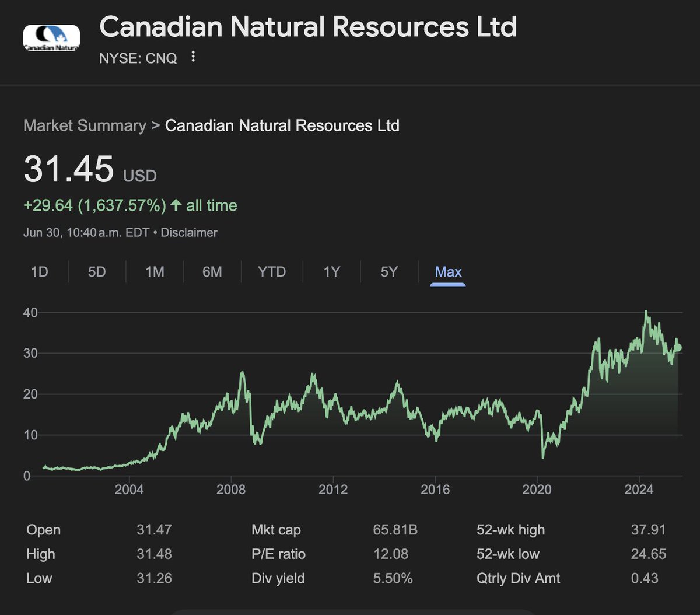700x615 pixels.
Task: Click the Mkt cap value 65.81B
Action: coord(395,530)
